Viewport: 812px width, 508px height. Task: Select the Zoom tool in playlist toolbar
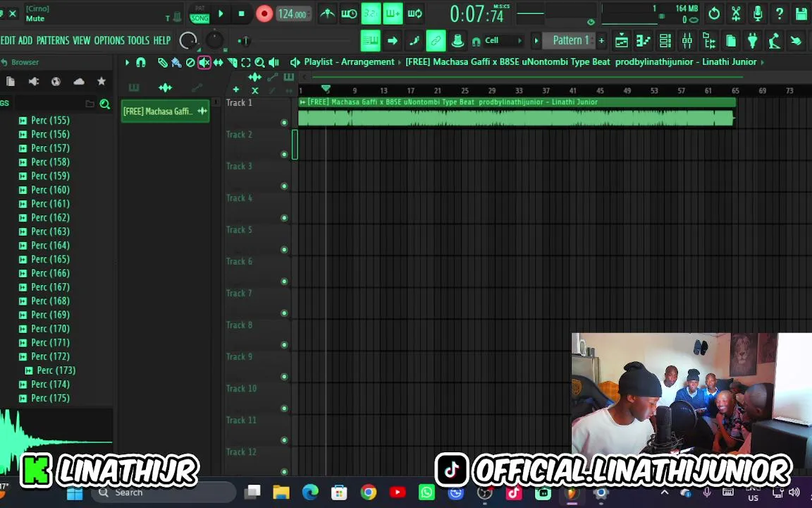click(260, 63)
